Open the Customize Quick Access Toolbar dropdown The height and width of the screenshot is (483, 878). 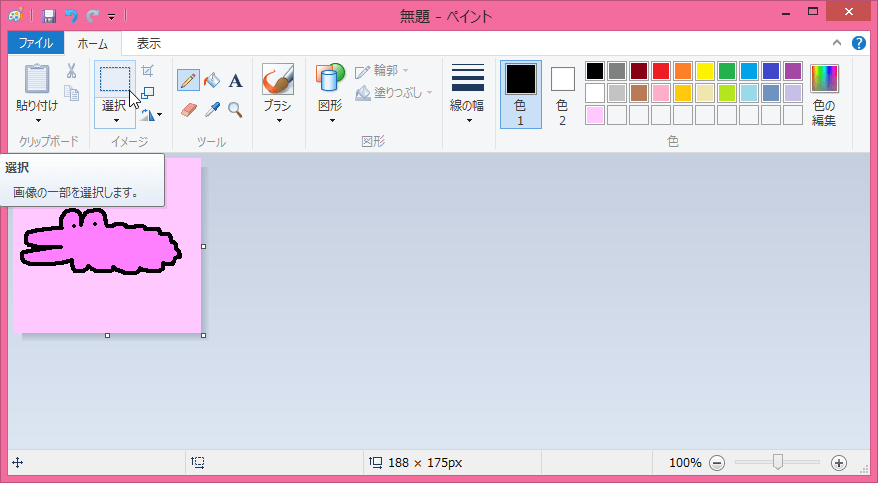pyautogui.click(x=111, y=17)
